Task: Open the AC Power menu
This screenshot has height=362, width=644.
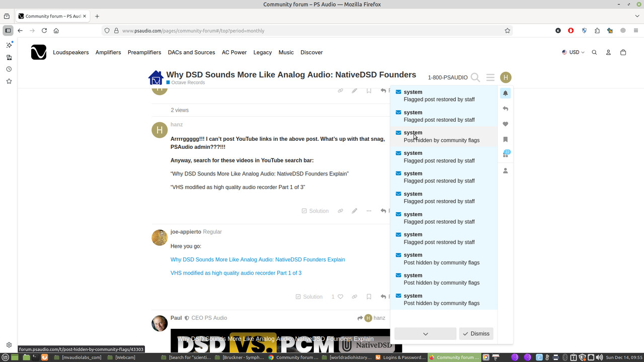Action: 234,52
